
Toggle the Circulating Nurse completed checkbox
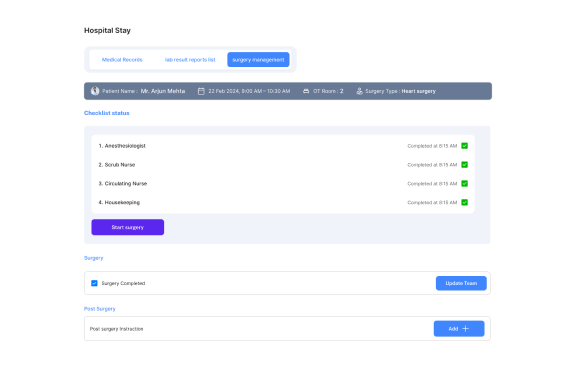[x=464, y=183]
